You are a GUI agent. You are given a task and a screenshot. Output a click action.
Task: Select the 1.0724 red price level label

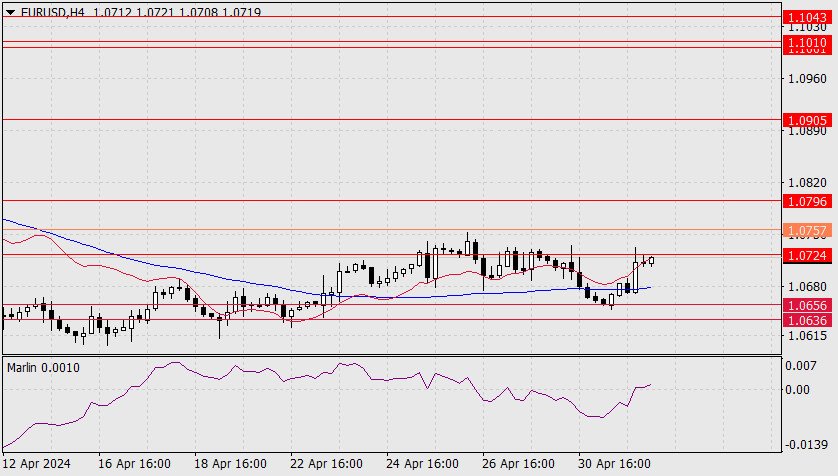808,255
